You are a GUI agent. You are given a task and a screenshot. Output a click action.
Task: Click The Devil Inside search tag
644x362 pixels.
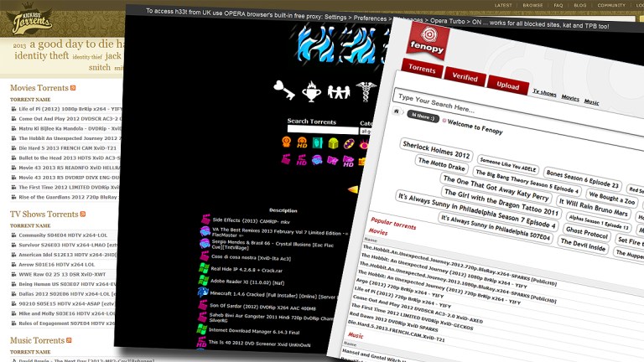pos(583,245)
